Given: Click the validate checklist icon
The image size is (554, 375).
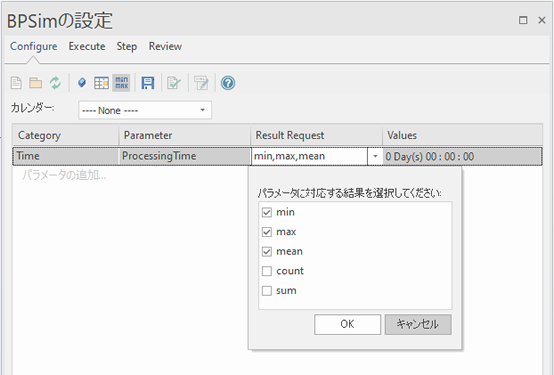Looking at the screenshot, I should tap(174, 83).
